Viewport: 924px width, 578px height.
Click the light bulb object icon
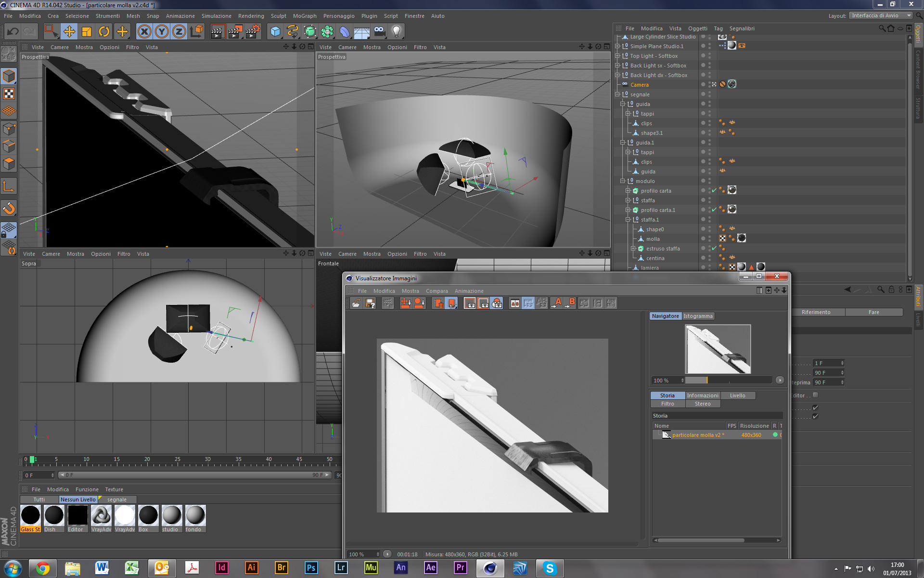coord(396,32)
